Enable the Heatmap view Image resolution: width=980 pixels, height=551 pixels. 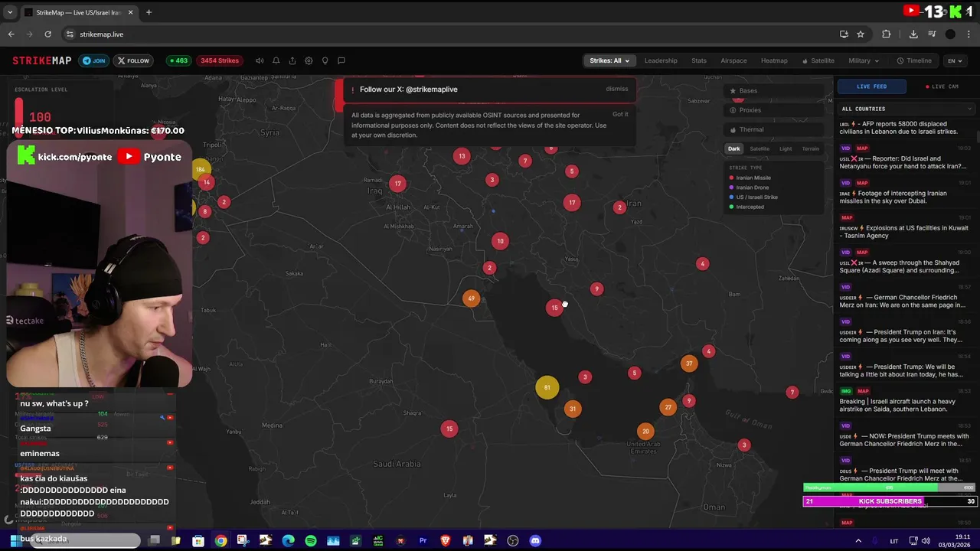pyautogui.click(x=774, y=60)
